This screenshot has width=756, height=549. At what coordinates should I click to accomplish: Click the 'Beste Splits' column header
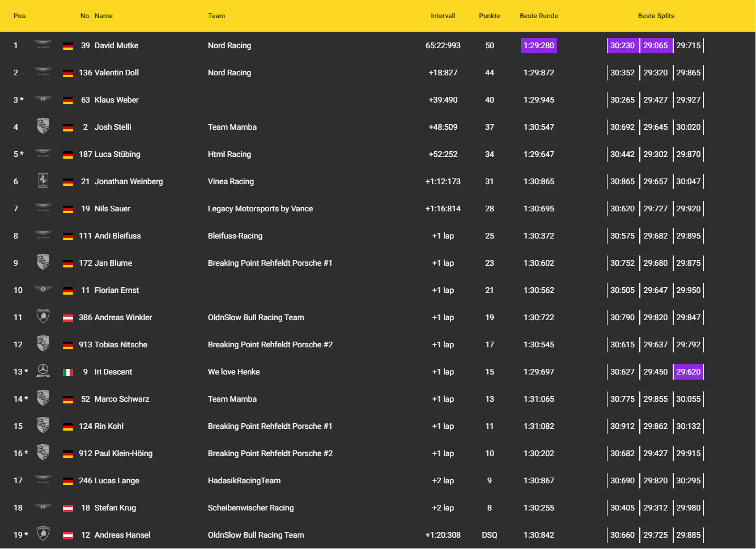point(656,16)
